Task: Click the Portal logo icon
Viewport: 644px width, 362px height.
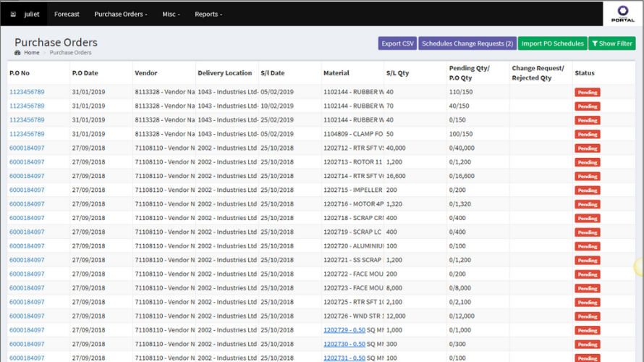Action: click(622, 10)
